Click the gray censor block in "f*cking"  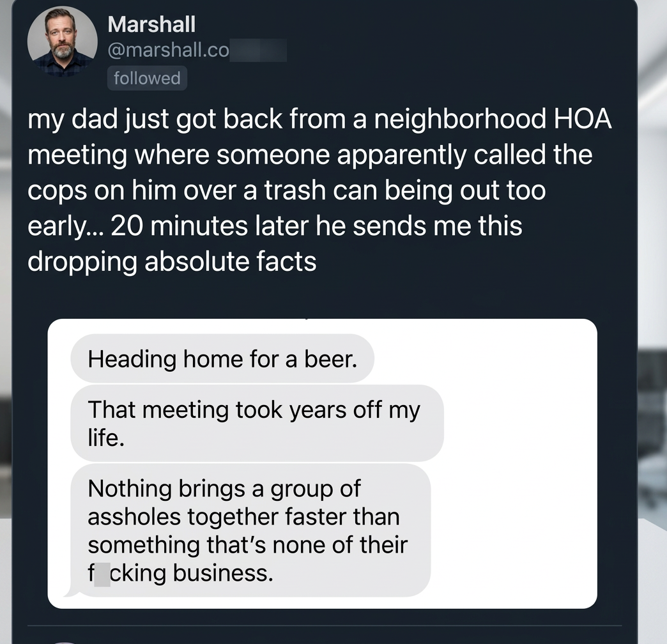102,572
